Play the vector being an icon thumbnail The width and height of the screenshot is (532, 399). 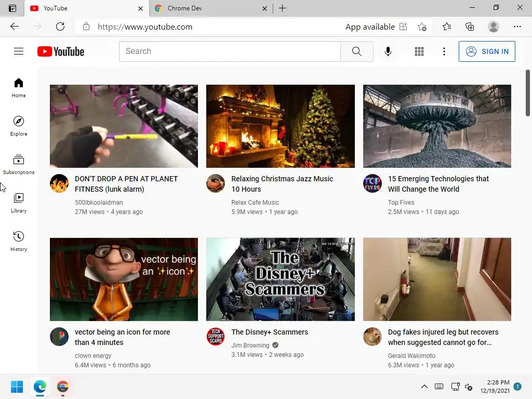point(124,279)
